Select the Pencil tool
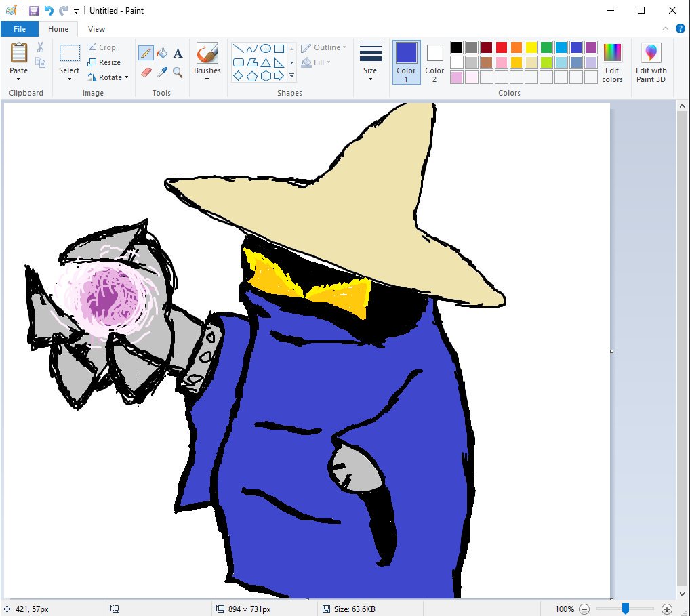This screenshot has width=690, height=616. [x=146, y=54]
